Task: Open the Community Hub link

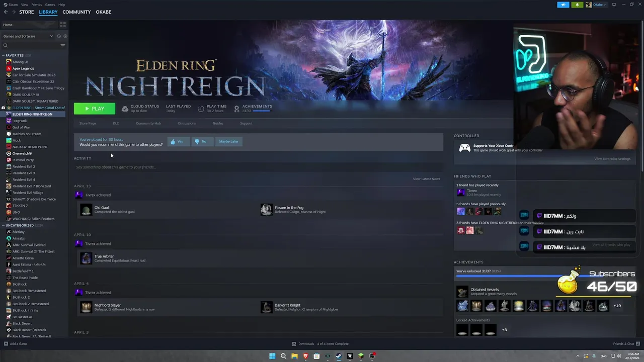Action: [148, 123]
